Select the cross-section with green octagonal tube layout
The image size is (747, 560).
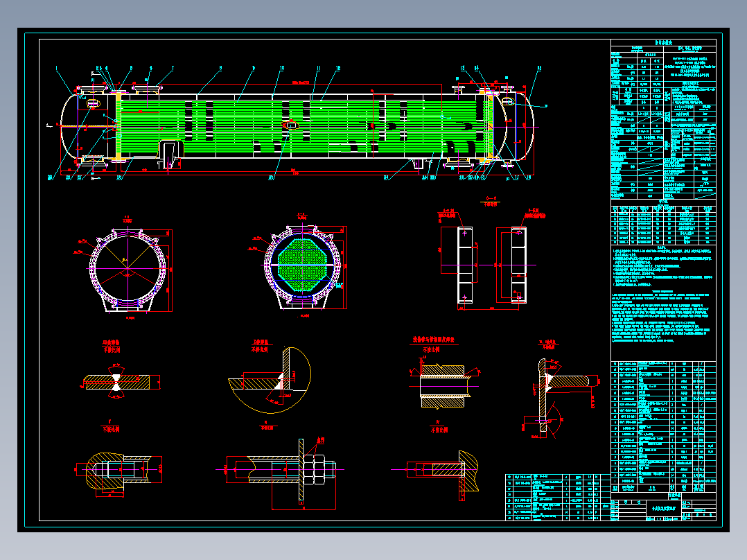tap(304, 267)
